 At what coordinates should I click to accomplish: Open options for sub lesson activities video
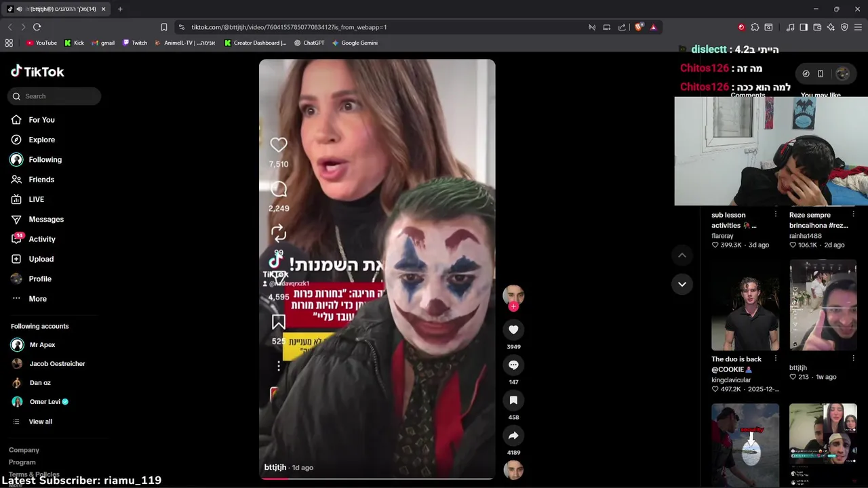coord(775,214)
